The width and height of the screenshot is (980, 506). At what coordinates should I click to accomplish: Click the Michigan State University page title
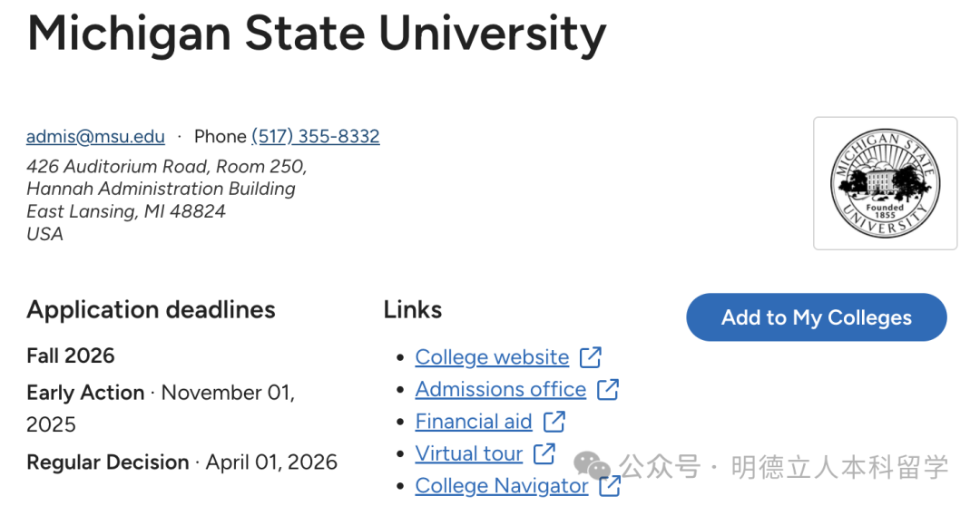point(316,34)
